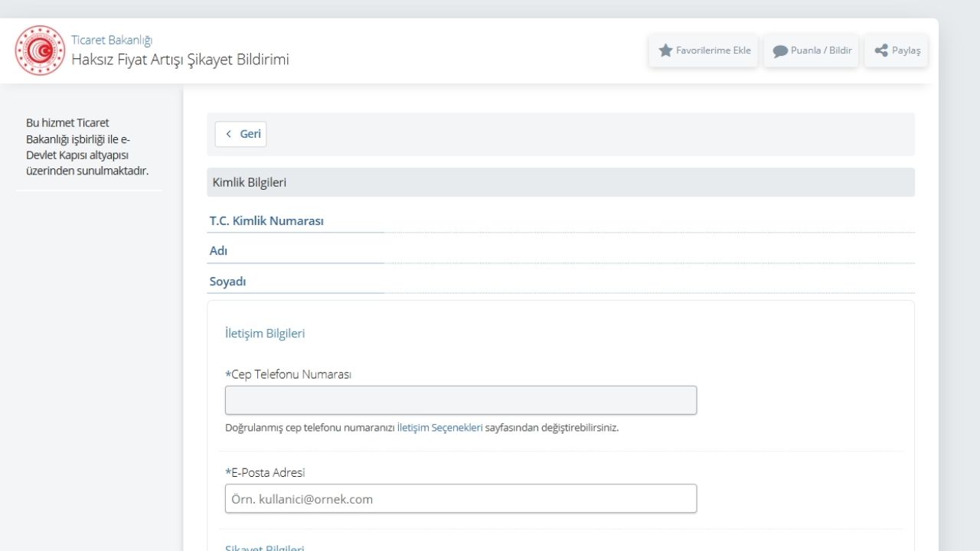Click the T.C. Kimlik Numarası row label
Image resolution: width=980 pixels, height=551 pixels.
[266, 220]
